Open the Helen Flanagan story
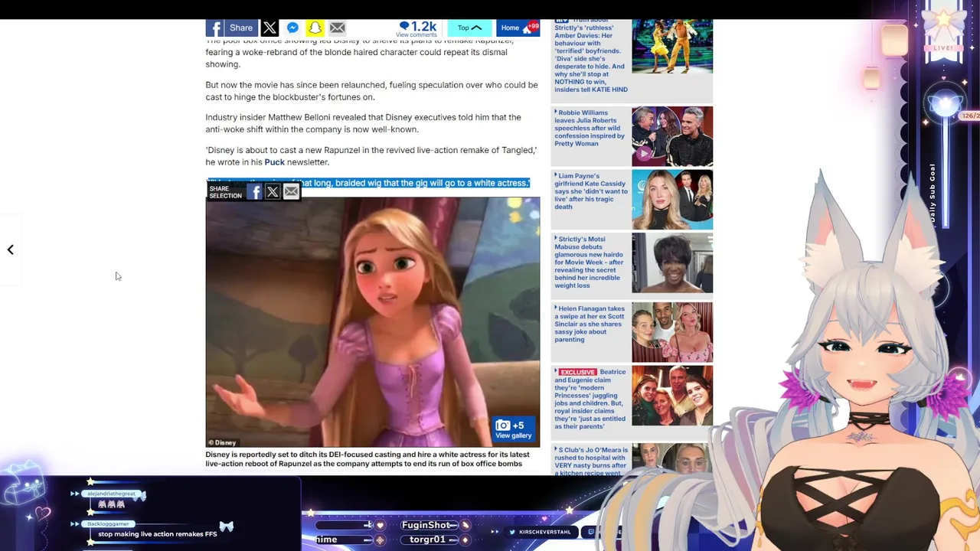Image resolution: width=980 pixels, height=551 pixels. (590, 324)
